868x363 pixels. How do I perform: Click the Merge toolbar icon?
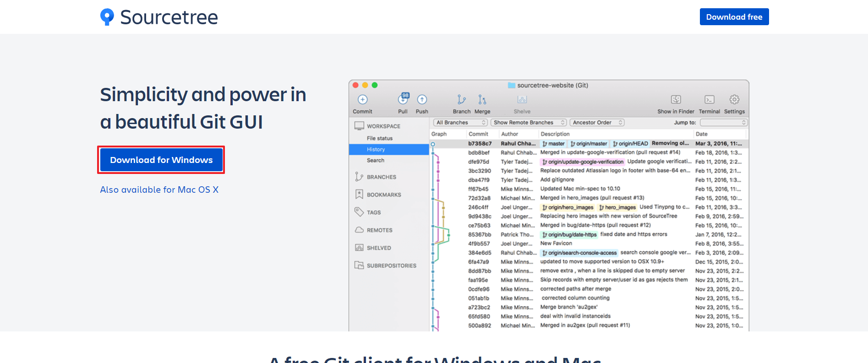482,99
